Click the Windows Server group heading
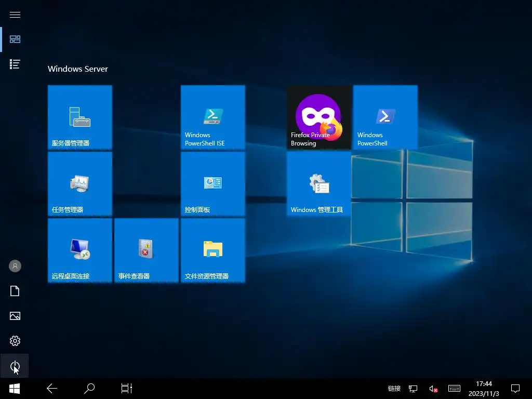The image size is (532, 399). pos(78,69)
